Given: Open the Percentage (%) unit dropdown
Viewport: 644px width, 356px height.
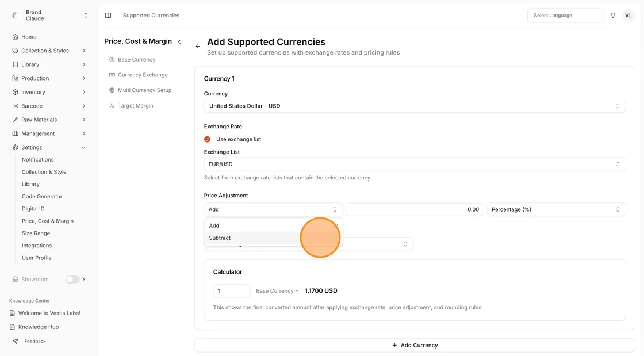Looking at the screenshot, I should pos(556,209).
